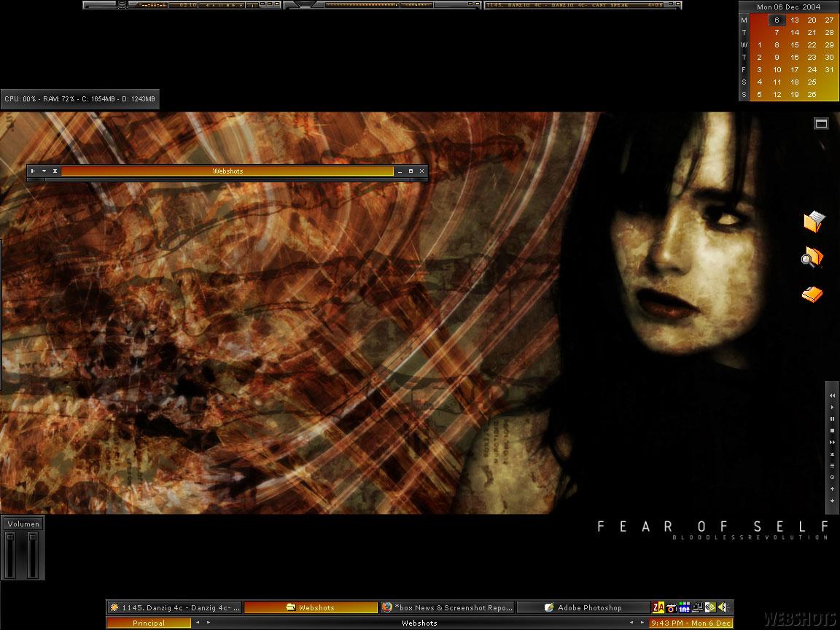Switch to the Danzig 4c Winamp task
The width and height of the screenshot is (840, 630).
click(x=175, y=607)
